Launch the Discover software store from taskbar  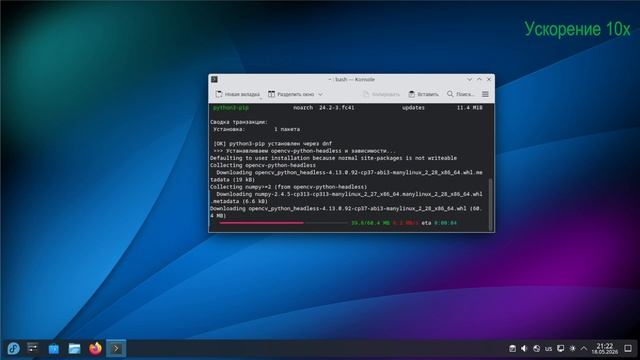click(x=53, y=349)
